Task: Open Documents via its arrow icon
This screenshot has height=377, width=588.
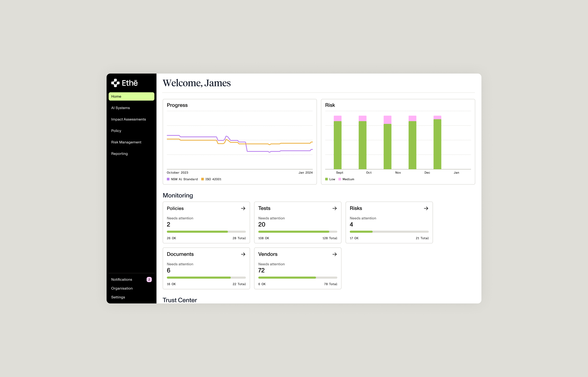Action: [243, 254]
